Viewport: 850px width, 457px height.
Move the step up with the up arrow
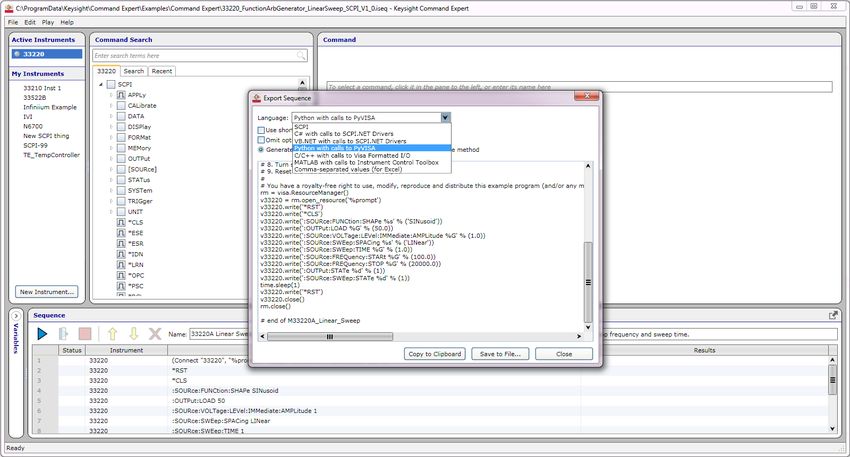click(112, 334)
